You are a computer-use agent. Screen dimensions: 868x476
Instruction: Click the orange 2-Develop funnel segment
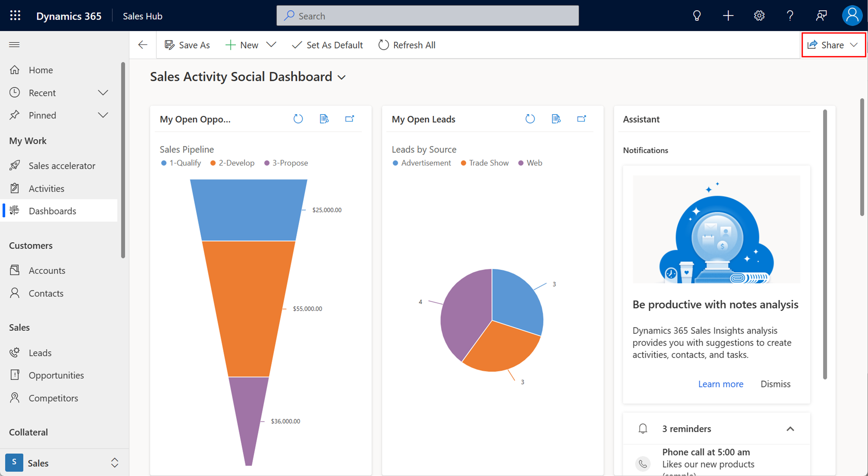[x=249, y=309]
